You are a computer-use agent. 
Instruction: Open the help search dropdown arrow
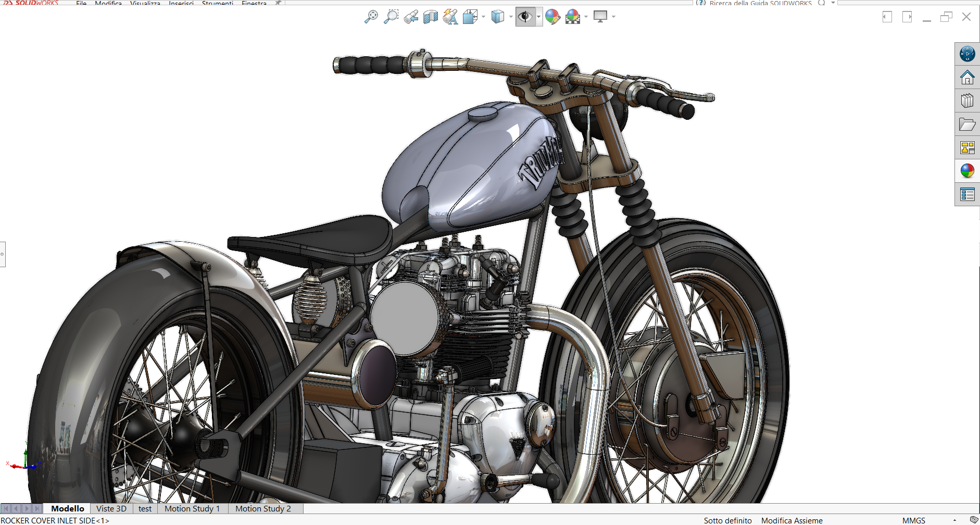(x=833, y=3)
